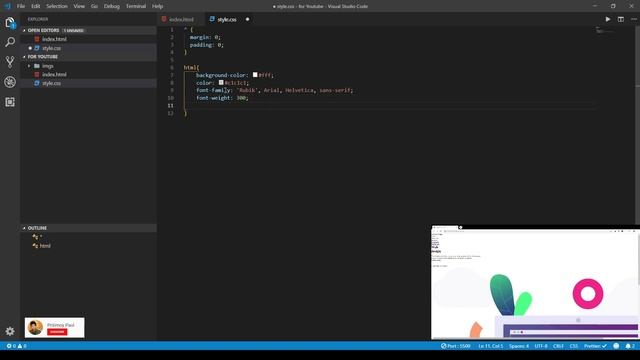
Task: Open the Debug menu
Action: [111, 6]
